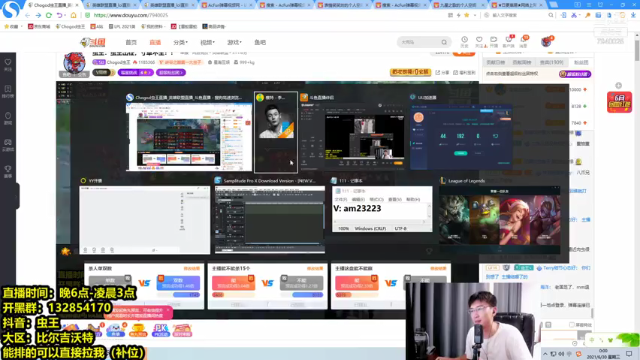Image resolution: width=640 pixels, height=360 pixels.
Task: Pick the grey option in the second VS prediction
Action: tap(302, 283)
